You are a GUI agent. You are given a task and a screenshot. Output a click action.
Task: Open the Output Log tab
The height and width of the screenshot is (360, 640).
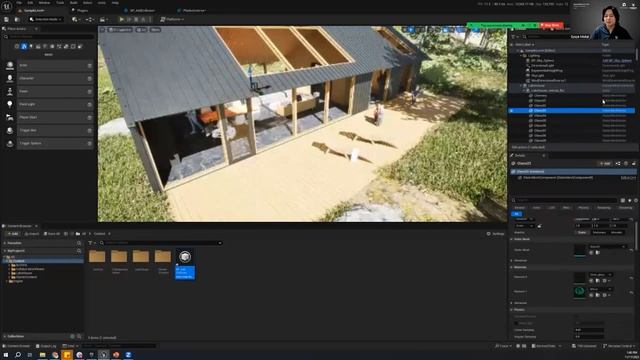(46, 346)
